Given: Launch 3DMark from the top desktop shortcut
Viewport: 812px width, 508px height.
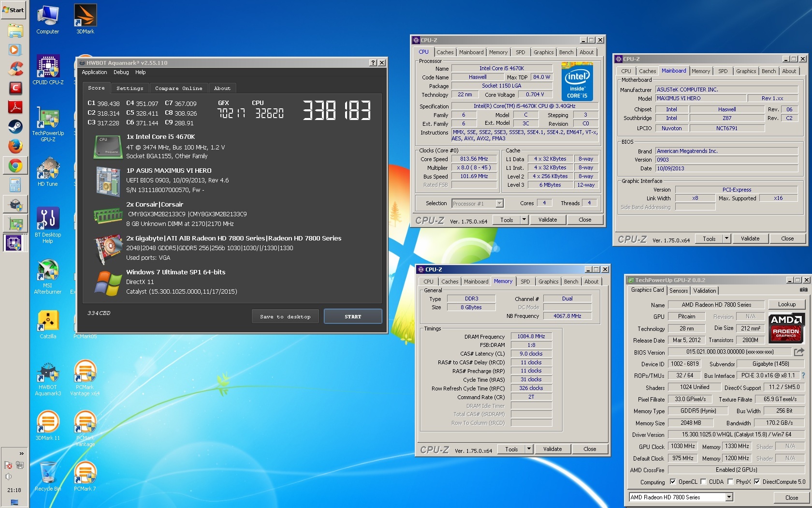Looking at the screenshot, I should click(85, 19).
